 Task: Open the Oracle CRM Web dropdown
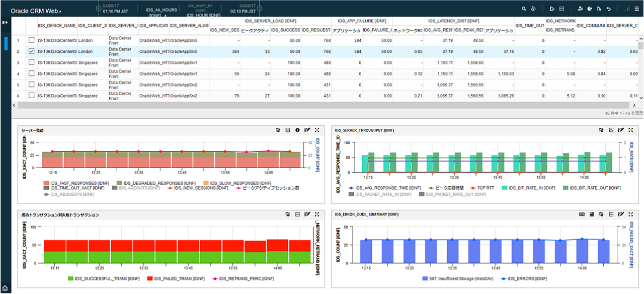(36, 11)
